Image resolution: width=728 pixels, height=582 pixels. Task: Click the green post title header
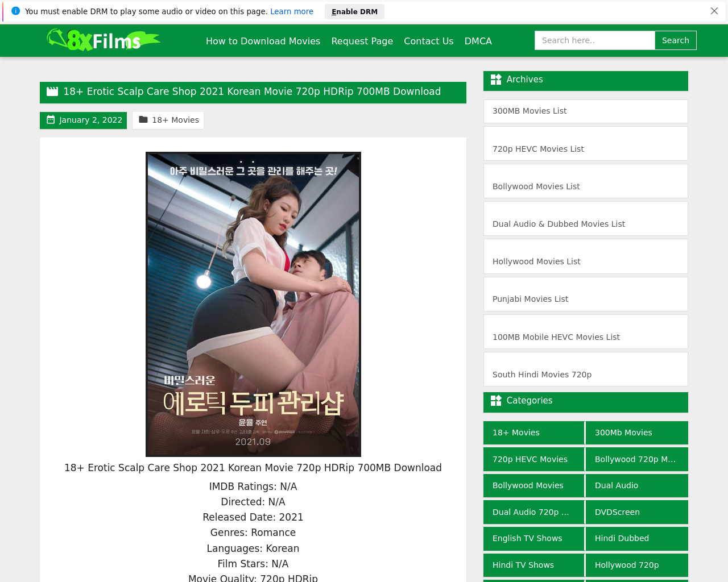coord(253,92)
